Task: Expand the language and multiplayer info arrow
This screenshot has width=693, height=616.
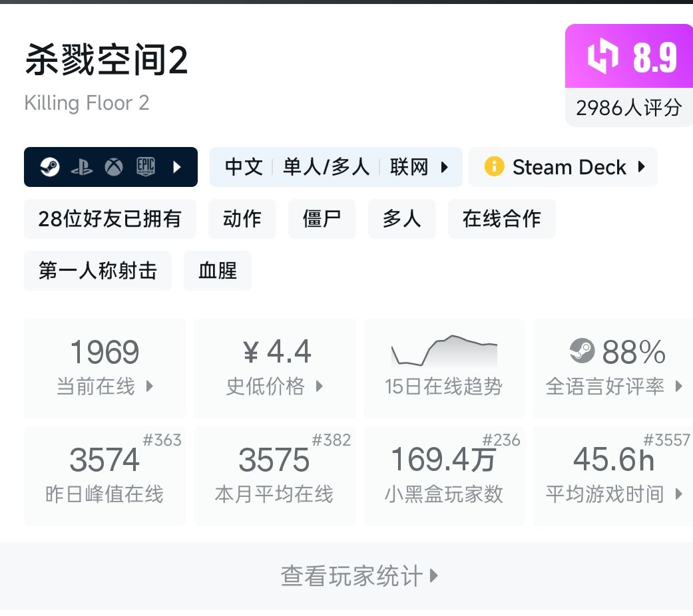Action: (x=445, y=167)
